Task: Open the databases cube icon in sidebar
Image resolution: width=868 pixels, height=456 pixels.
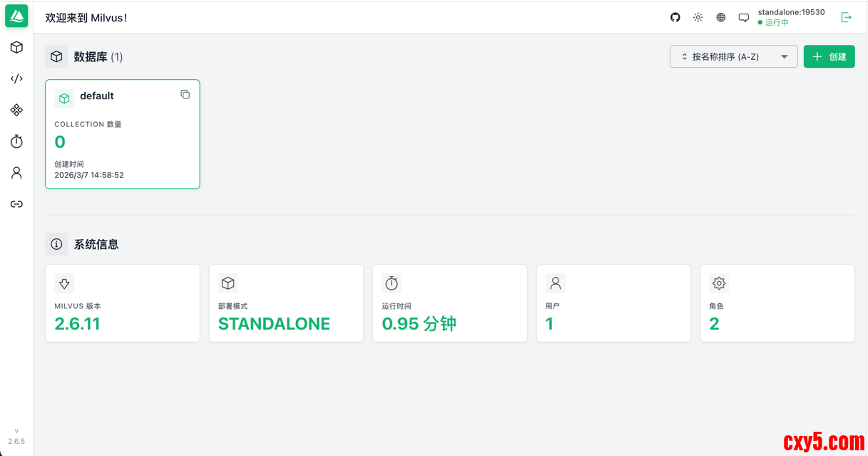Action: [16, 48]
